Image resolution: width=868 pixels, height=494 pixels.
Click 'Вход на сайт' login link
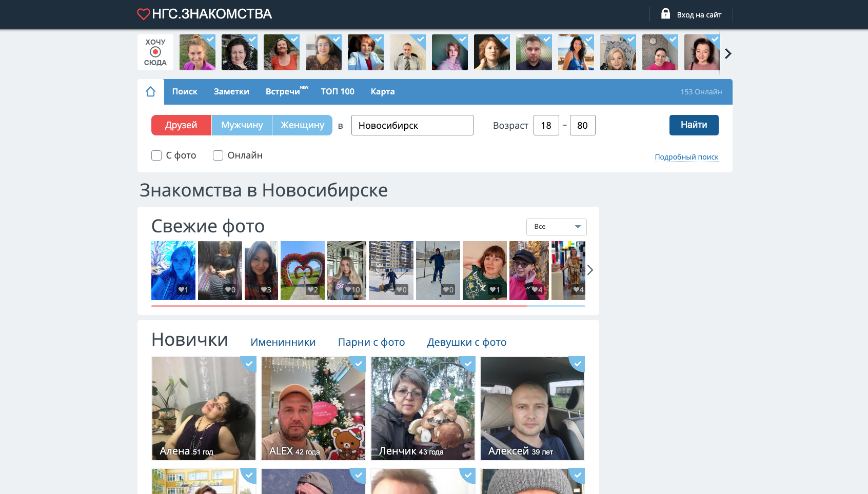(x=699, y=15)
